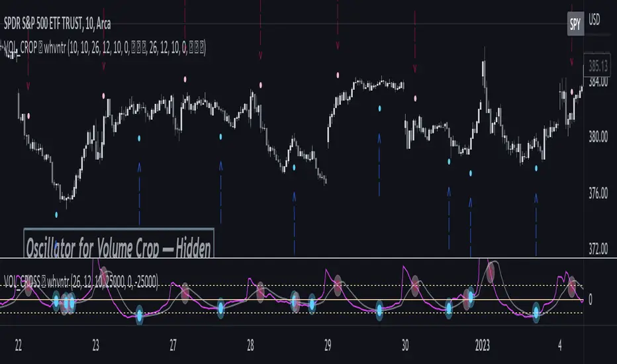The height and width of the screenshot is (364, 617).
Task: Click the 384.00 price axis label
Action: pyautogui.click(x=598, y=82)
